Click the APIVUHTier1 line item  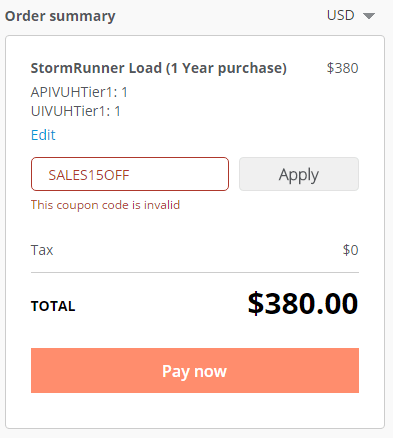coord(79,92)
